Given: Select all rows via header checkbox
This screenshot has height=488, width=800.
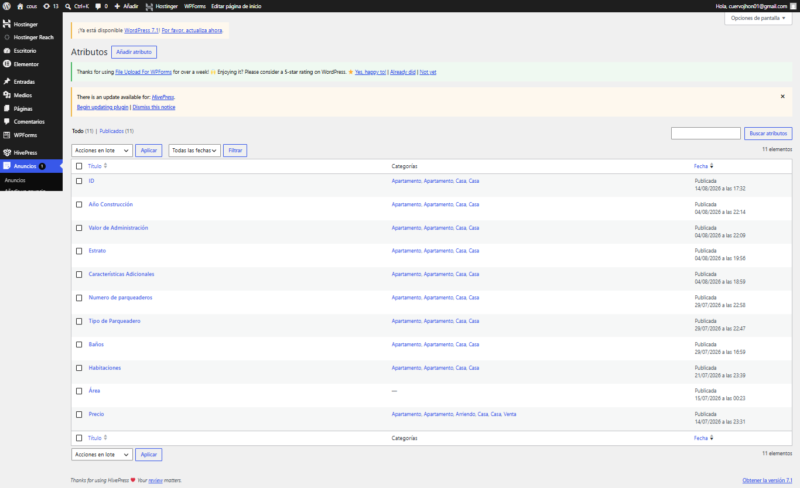Looking at the screenshot, I should pos(79,166).
